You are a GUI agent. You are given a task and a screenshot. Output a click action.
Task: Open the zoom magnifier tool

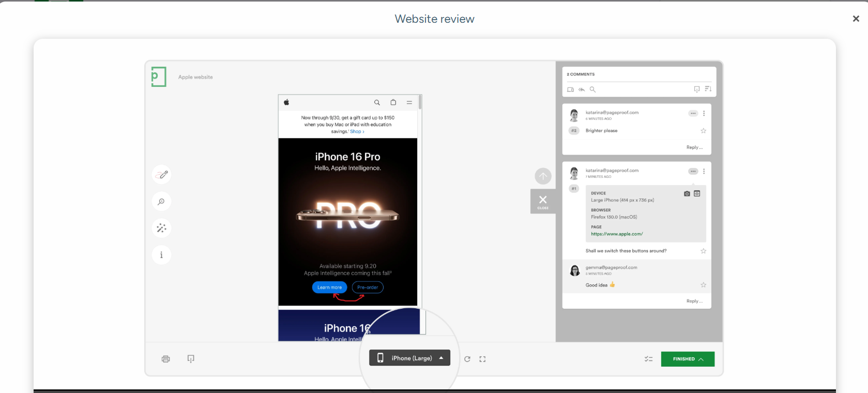pos(161,202)
